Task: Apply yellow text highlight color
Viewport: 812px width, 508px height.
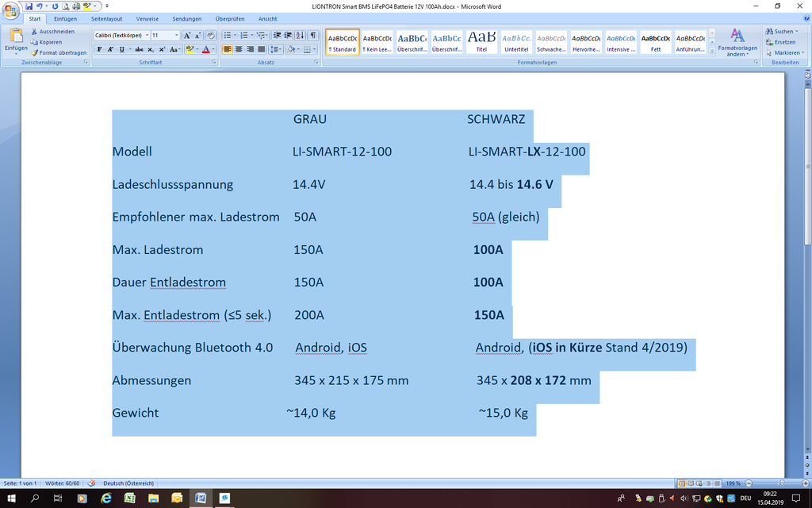Action: coord(189,49)
